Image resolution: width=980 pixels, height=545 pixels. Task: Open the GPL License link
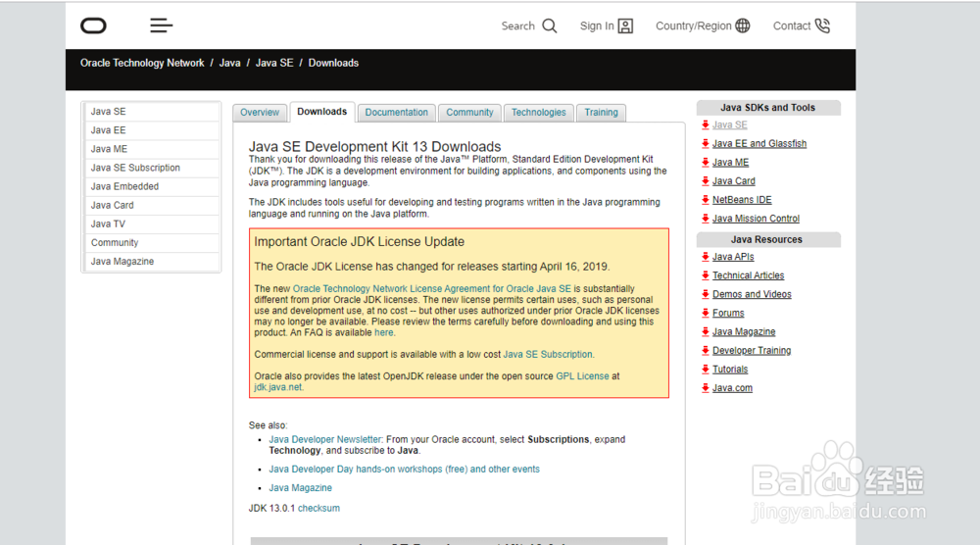(582, 376)
